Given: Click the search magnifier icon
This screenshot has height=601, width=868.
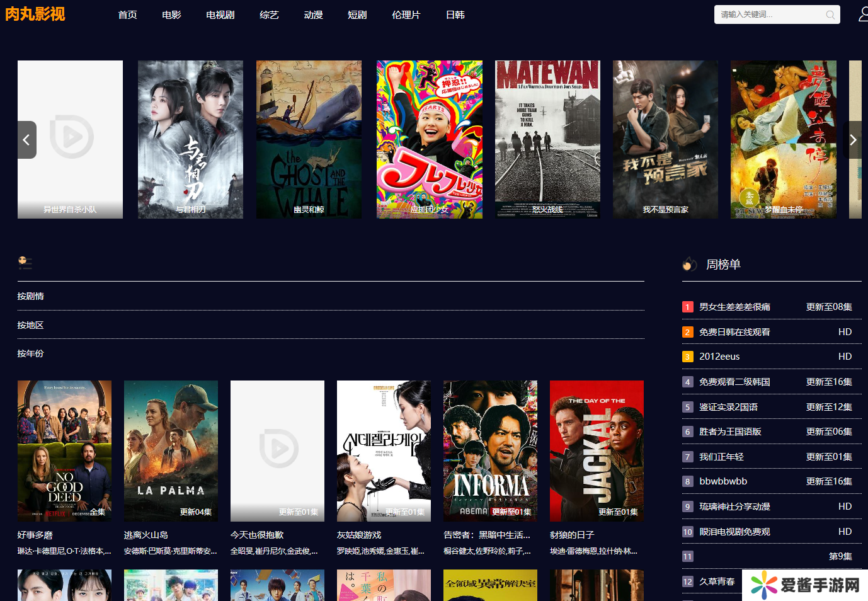Looking at the screenshot, I should point(830,14).
